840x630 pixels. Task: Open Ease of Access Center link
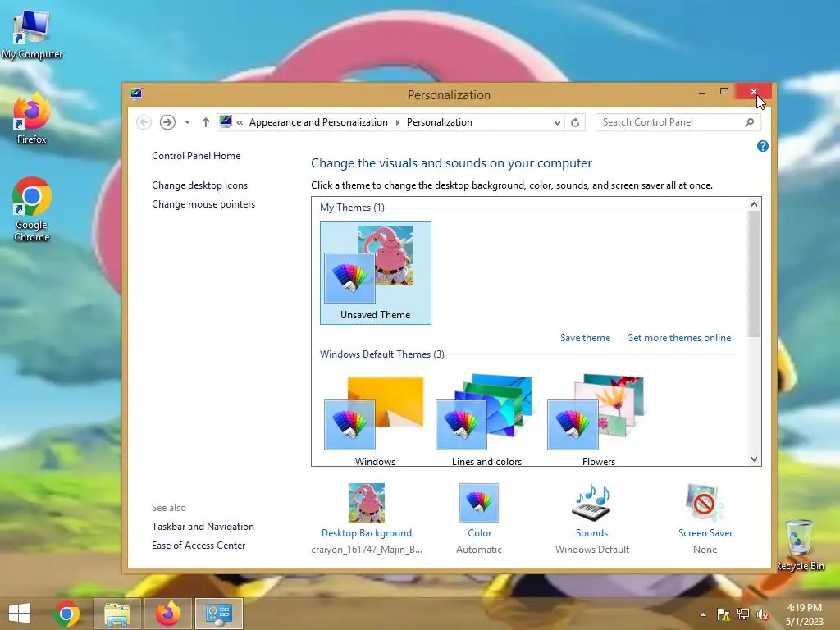[x=199, y=546]
